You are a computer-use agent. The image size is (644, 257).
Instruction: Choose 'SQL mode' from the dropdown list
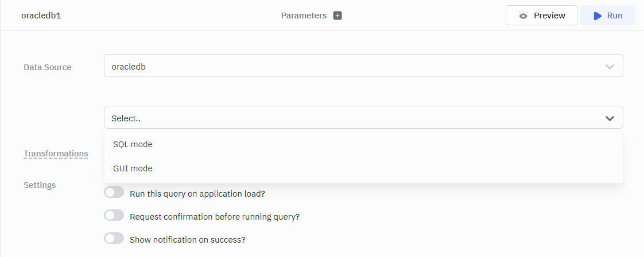(x=133, y=144)
